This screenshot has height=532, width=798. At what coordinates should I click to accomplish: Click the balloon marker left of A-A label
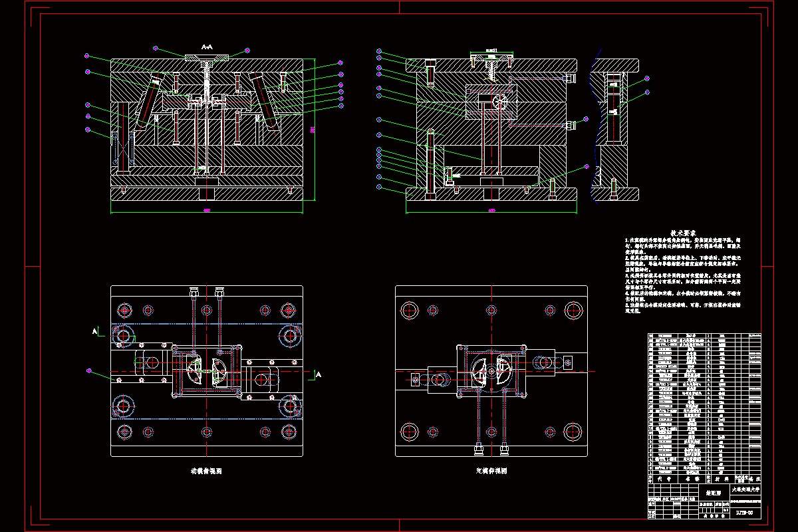point(155,48)
